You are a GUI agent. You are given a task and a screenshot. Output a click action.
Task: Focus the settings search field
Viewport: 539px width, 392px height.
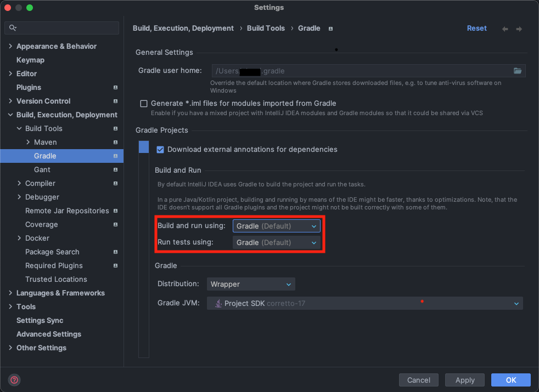point(62,28)
